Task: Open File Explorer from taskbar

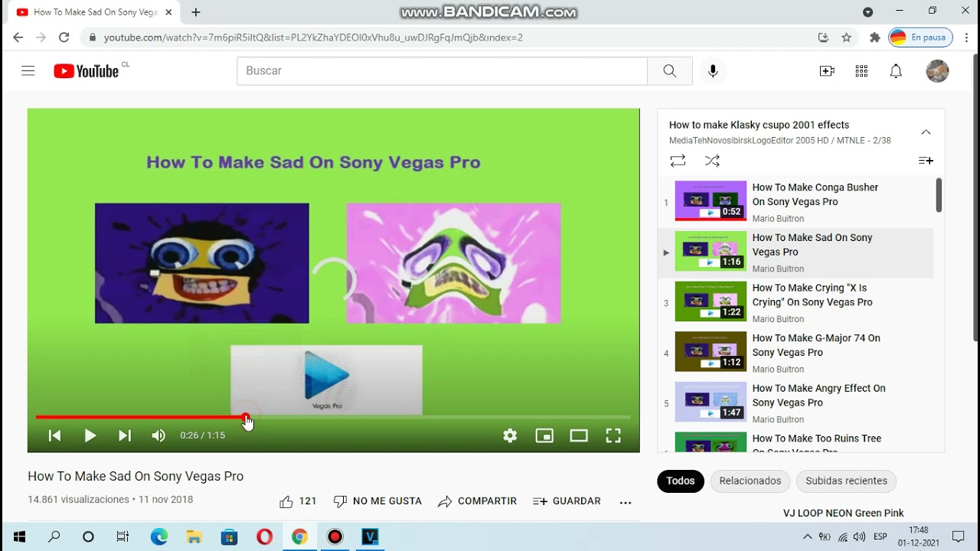Action: 194,537
